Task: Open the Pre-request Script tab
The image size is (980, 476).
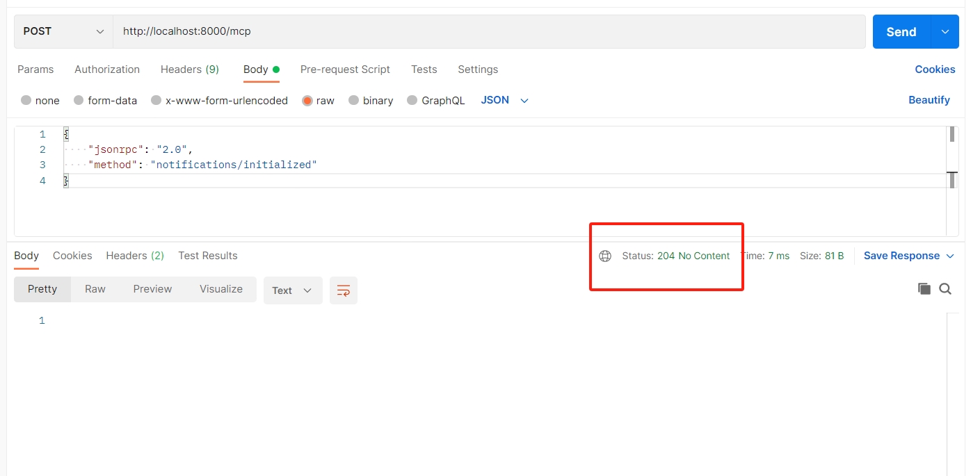Action: coord(345,69)
